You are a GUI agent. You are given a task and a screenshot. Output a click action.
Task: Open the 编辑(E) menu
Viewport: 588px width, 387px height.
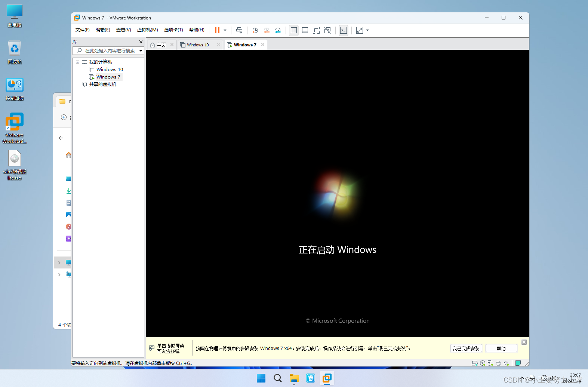(x=103, y=30)
